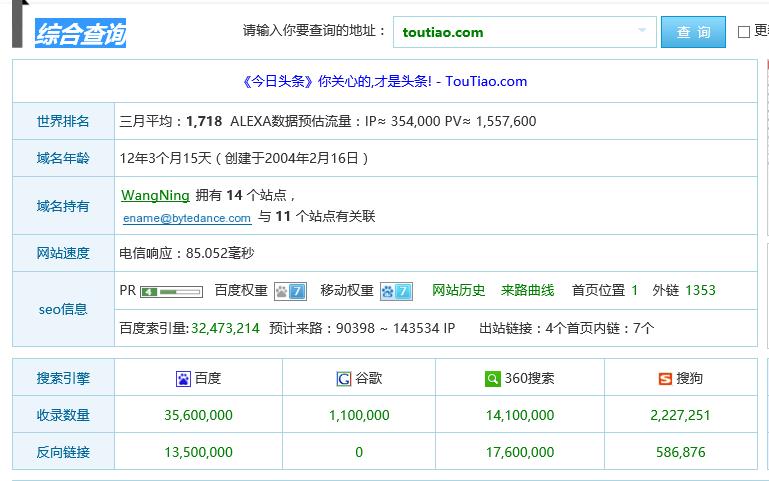Open the 网站历史 link
This screenshot has width=769, height=481.
458,290
